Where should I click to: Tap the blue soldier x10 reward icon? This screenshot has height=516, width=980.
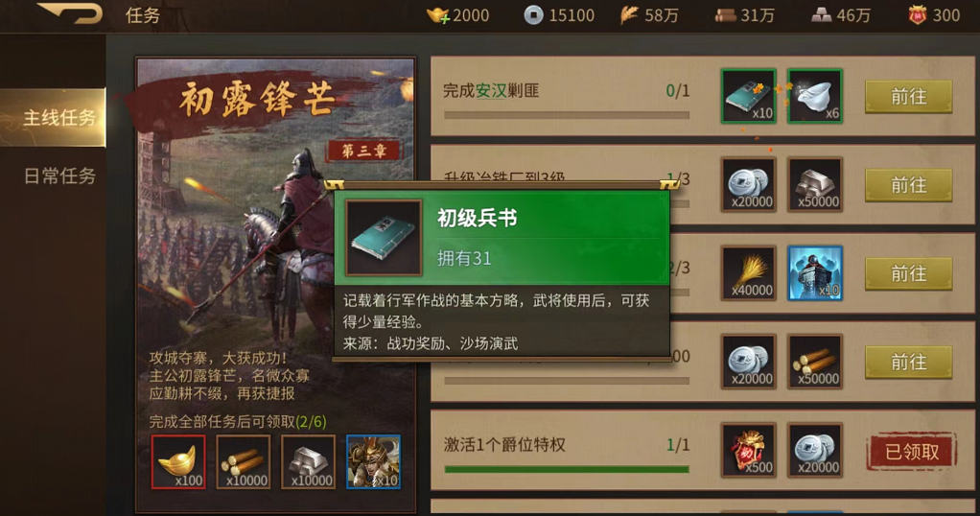click(x=815, y=273)
